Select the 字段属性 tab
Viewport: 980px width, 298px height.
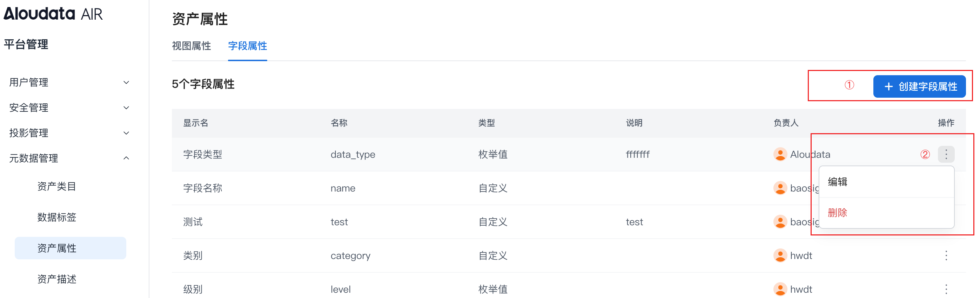click(x=247, y=46)
